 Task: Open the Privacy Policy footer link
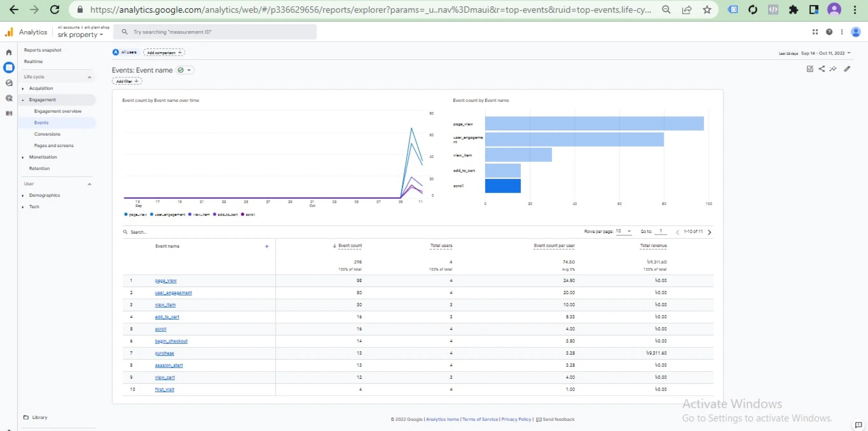pyautogui.click(x=516, y=419)
